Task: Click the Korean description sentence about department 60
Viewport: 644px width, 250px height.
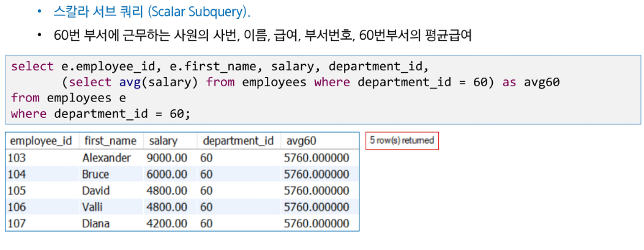Action: pos(263,35)
